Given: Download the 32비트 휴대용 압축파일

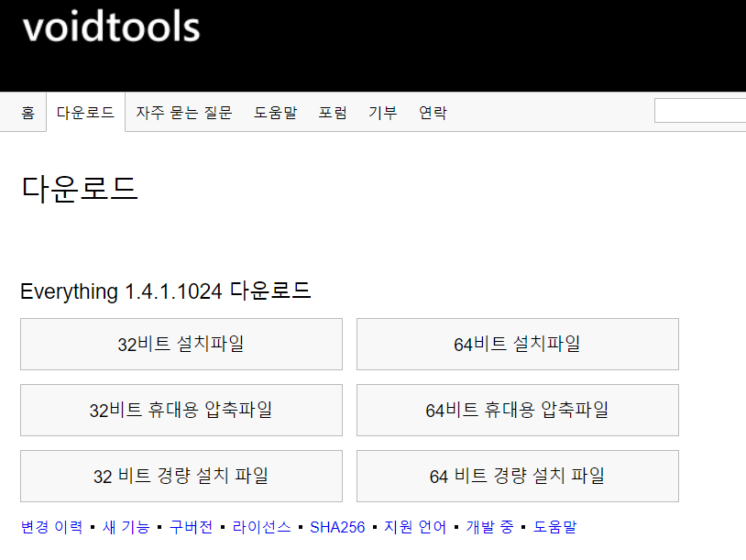Looking at the screenshot, I should tap(181, 410).
